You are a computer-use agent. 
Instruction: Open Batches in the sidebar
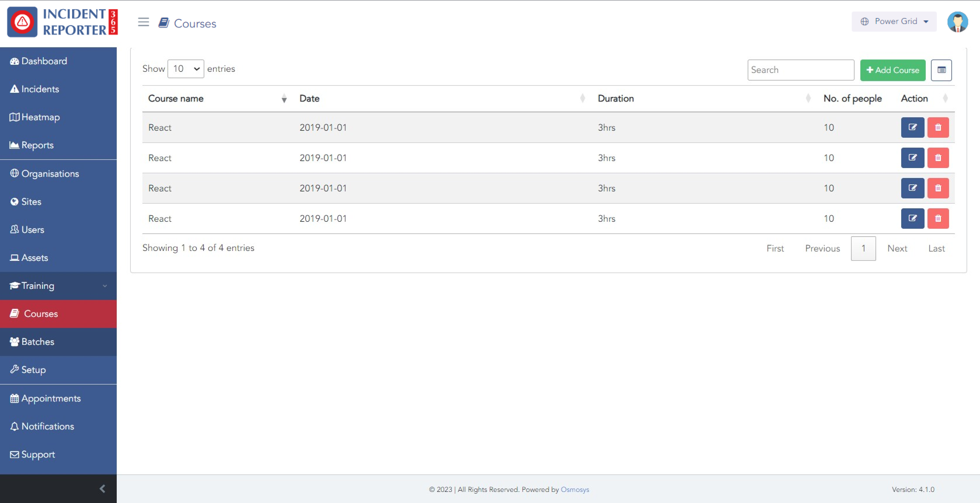[38, 342]
